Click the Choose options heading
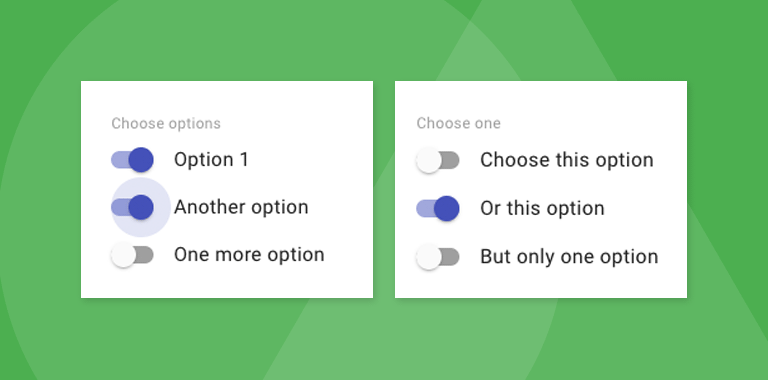This screenshot has width=768, height=380. pos(166,123)
